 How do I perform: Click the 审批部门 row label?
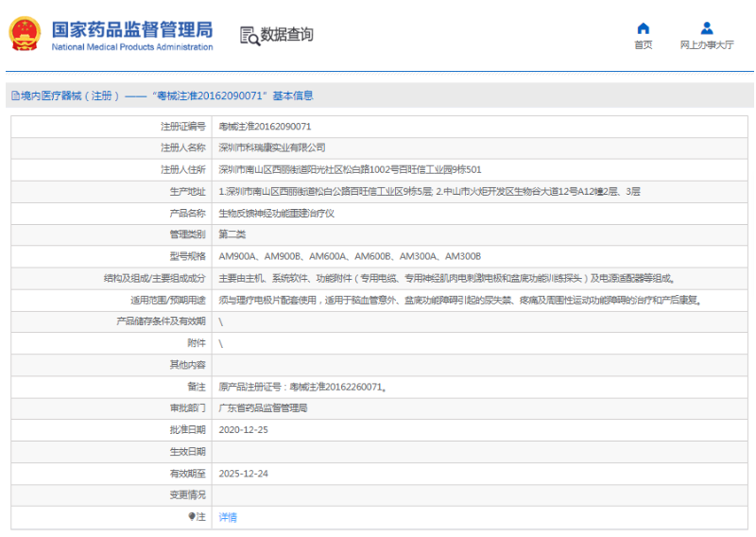point(187,408)
